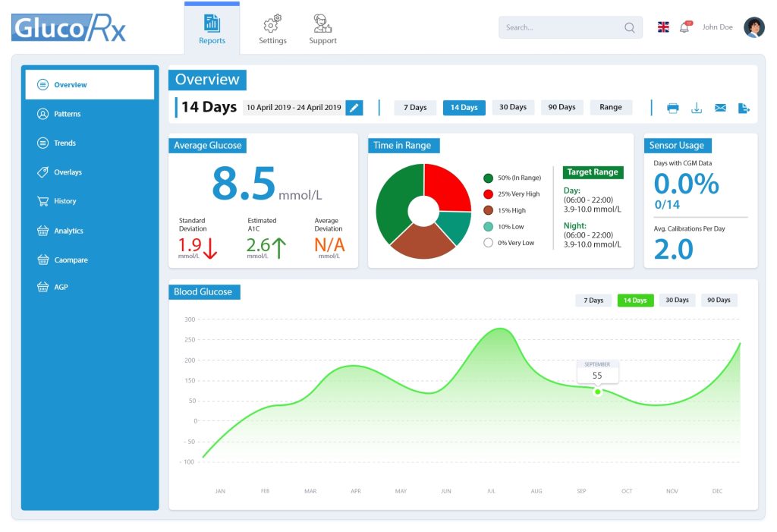Click the 0% Very Low legend swatch

pos(488,243)
